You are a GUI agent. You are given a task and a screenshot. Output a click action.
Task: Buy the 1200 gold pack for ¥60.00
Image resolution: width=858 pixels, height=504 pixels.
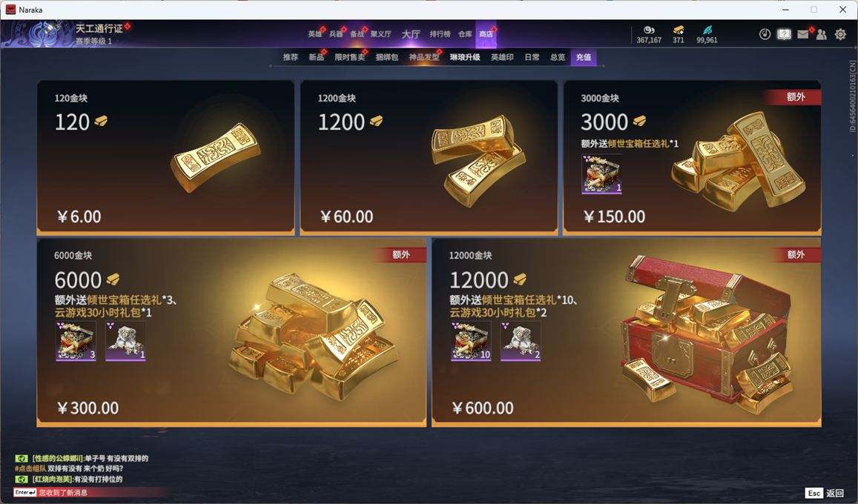click(429, 158)
